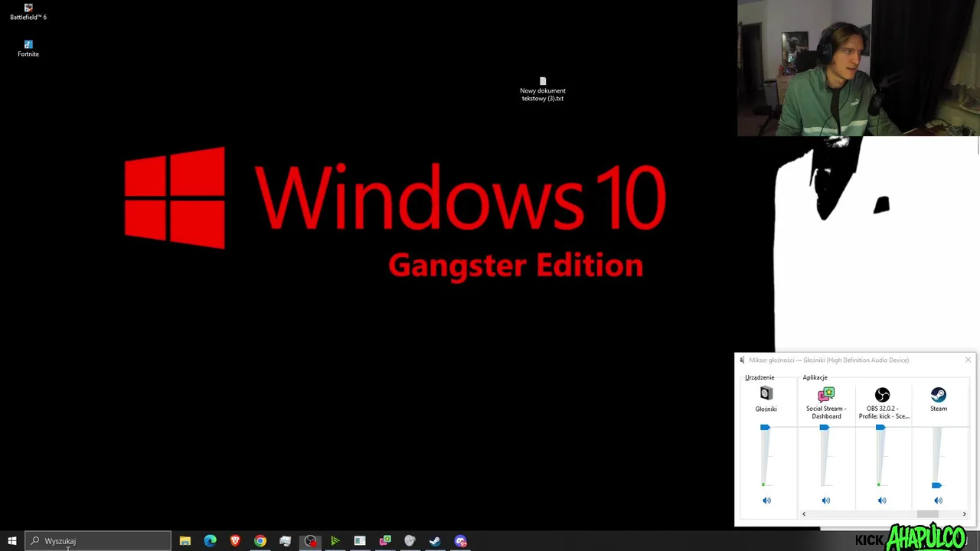This screenshot has width=980, height=551.
Task: Open File Explorer from the taskbar
Action: coord(185,541)
